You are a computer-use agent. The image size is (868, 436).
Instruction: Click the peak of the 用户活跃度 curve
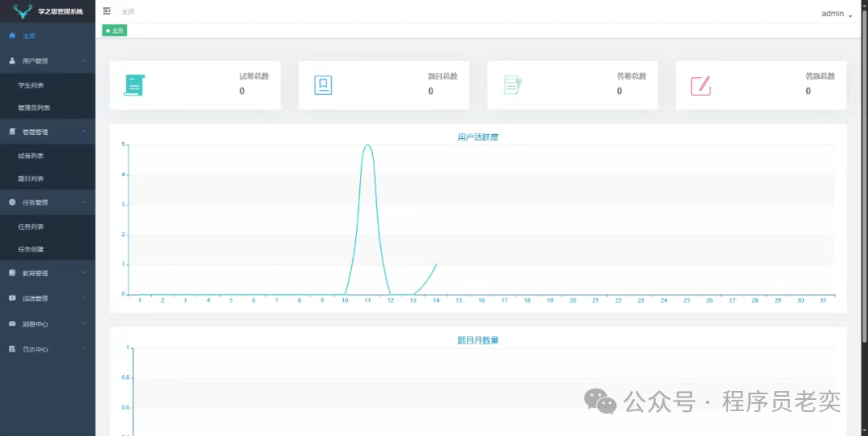coord(367,145)
